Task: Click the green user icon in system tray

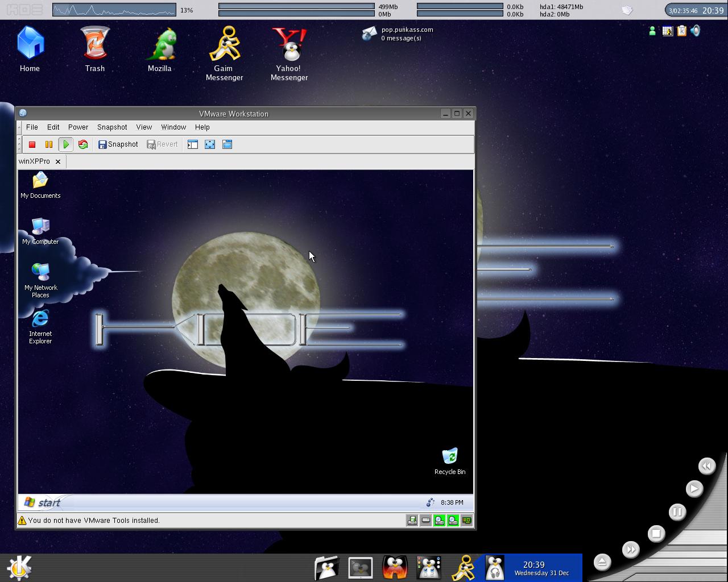Action: (x=652, y=31)
